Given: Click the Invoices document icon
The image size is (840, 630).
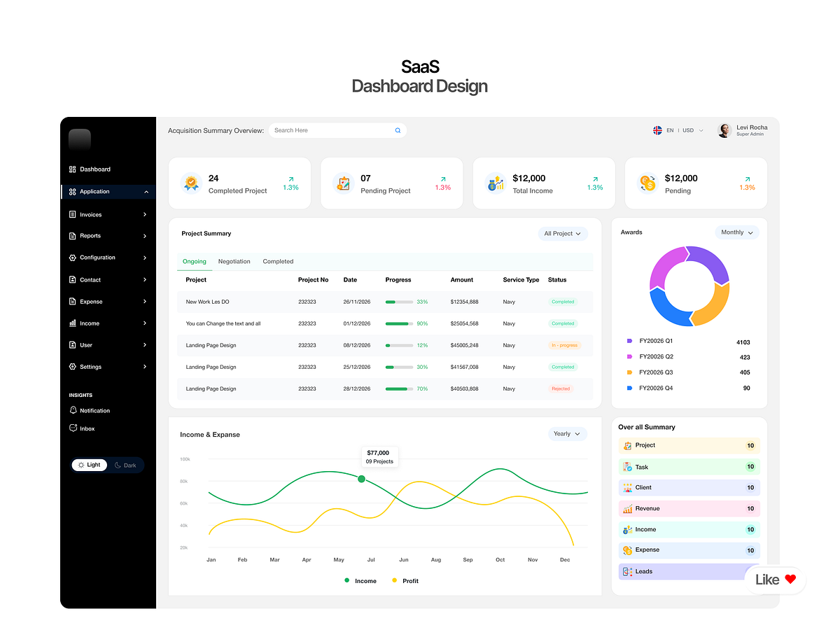Looking at the screenshot, I should click(x=72, y=214).
